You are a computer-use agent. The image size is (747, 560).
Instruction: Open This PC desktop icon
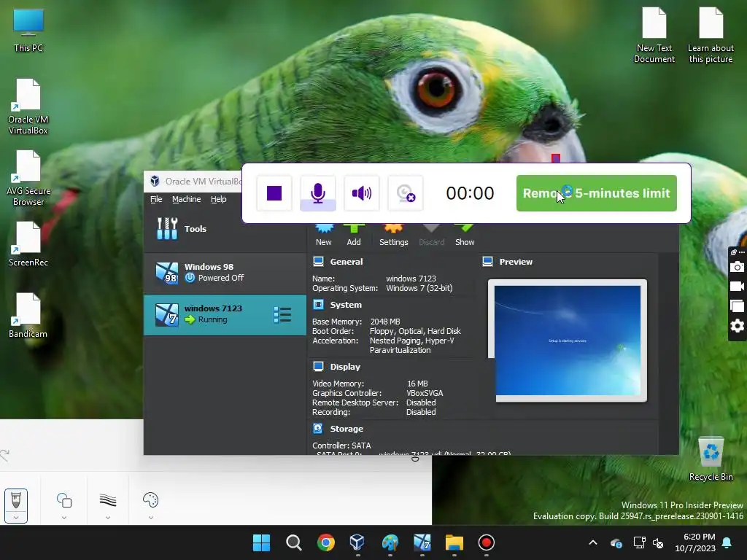pyautogui.click(x=28, y=31)
